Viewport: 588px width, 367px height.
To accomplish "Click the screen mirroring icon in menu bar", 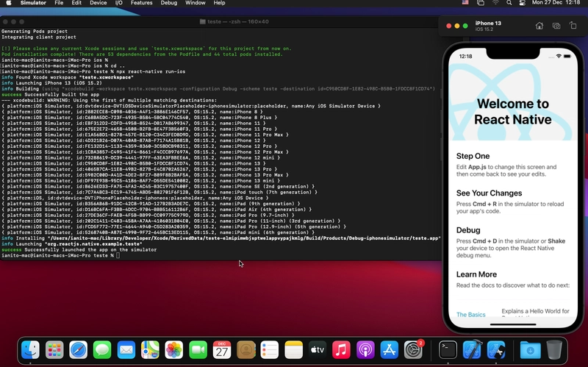I will [x=481, y=3].
